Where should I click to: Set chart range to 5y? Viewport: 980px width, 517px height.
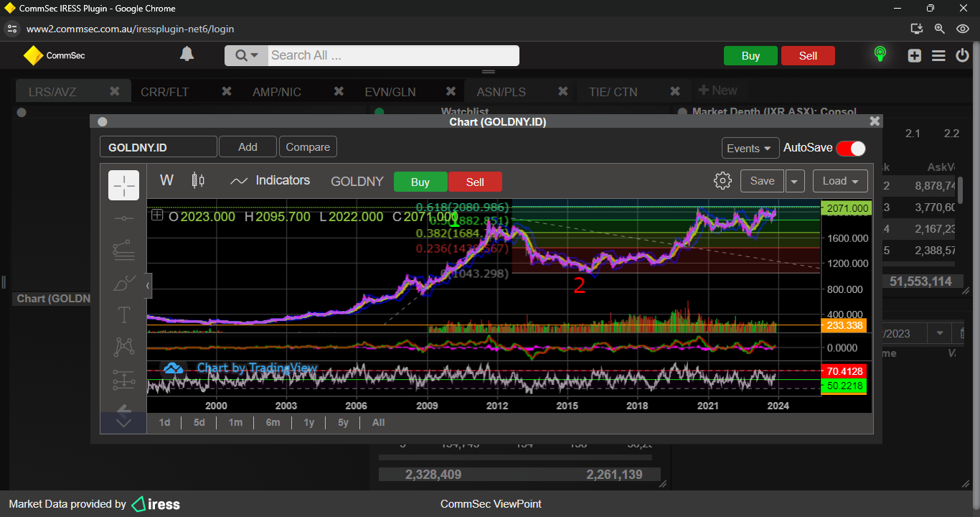tap(343, 422)
